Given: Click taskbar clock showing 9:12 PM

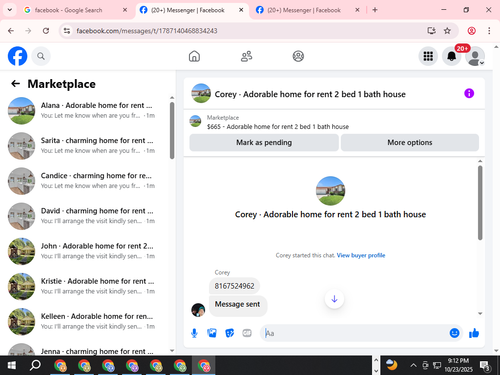Looking at the screenshot, I should 458,365.
